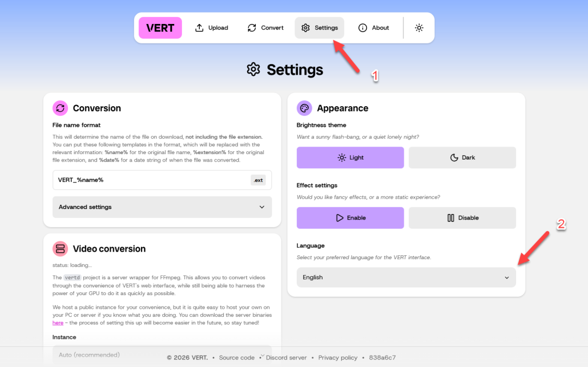Image resolution: width=588 pixels, height=367 pixels.
Task: Click the gear icon beside Settings heading
Action: pyautogui.click(x=253, y=70)
